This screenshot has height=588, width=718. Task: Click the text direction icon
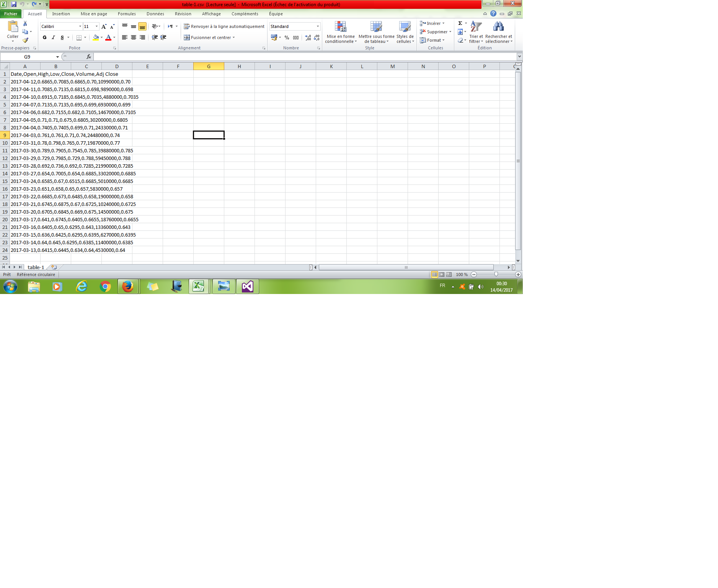click(x=170, y=26)
